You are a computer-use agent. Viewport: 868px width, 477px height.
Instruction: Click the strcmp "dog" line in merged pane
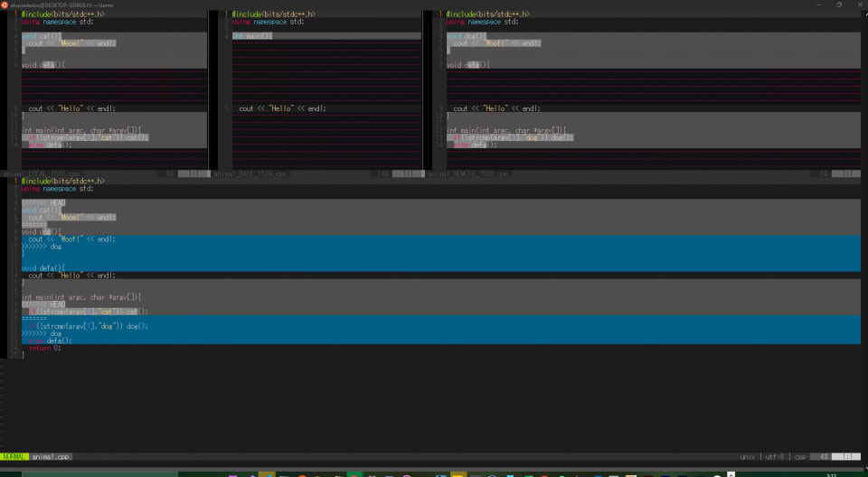pyautogui.click(x=89, y=326)
